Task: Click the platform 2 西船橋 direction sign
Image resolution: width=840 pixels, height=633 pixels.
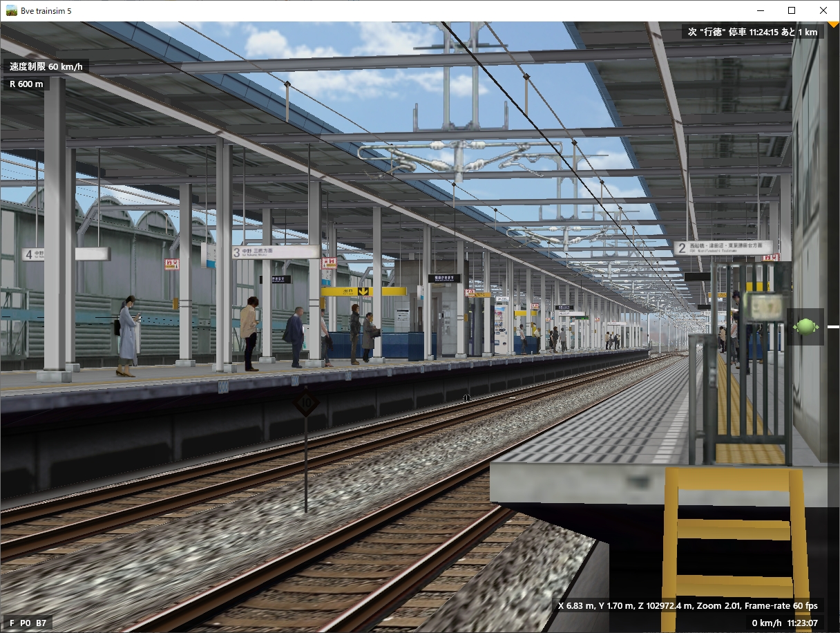Action: [723, 247]
